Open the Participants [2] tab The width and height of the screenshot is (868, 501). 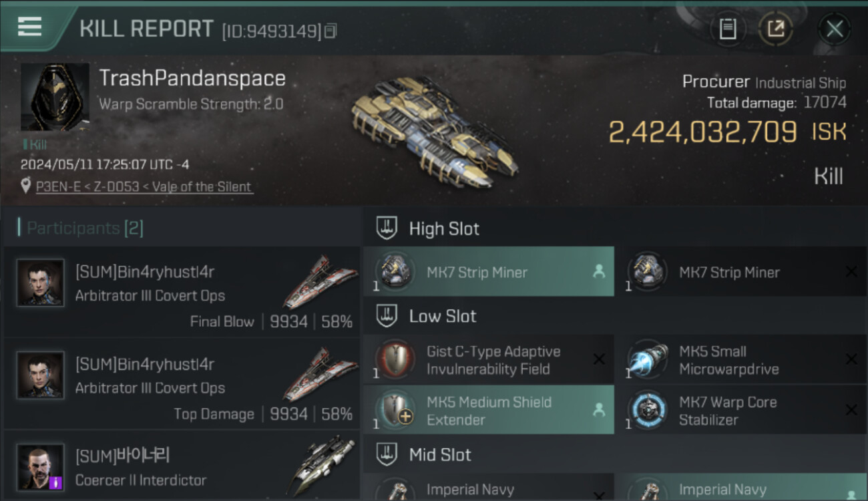tap(85, 228)
